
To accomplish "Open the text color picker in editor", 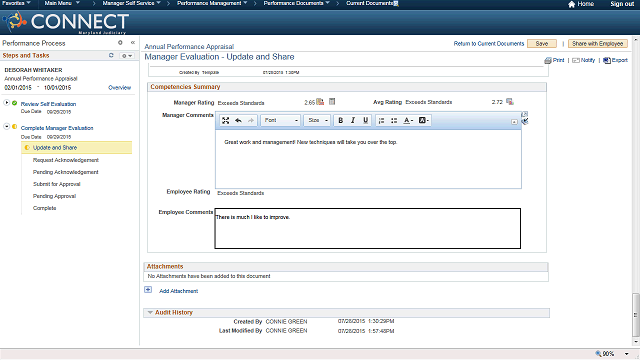I will tap(408, 120).
